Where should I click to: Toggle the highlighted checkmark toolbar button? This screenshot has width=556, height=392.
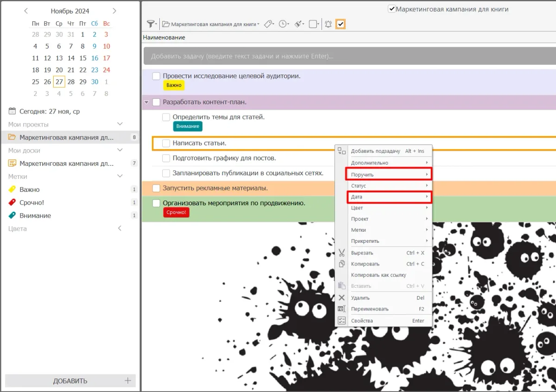tap(341, 24)
